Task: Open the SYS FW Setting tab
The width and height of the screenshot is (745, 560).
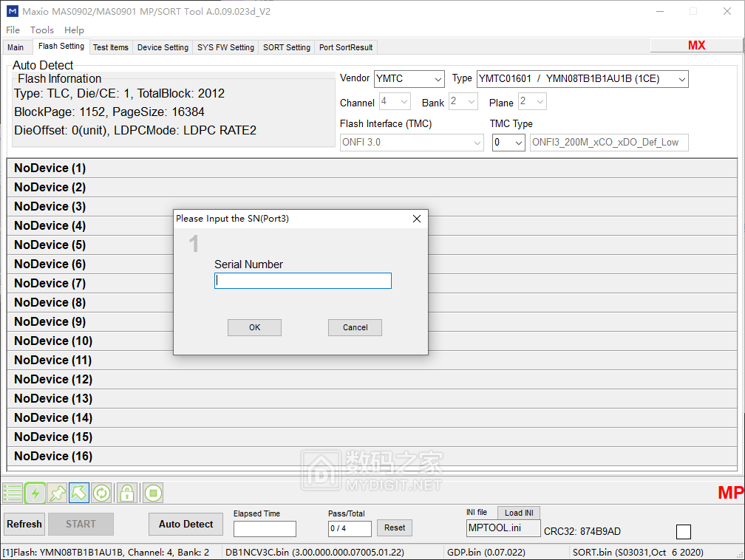Action: 225,47
